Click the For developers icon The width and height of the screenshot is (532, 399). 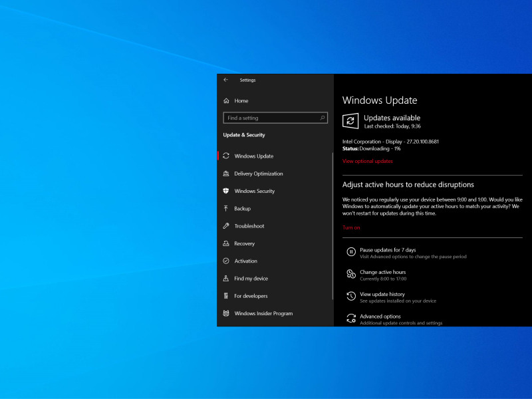coord(226,296)
